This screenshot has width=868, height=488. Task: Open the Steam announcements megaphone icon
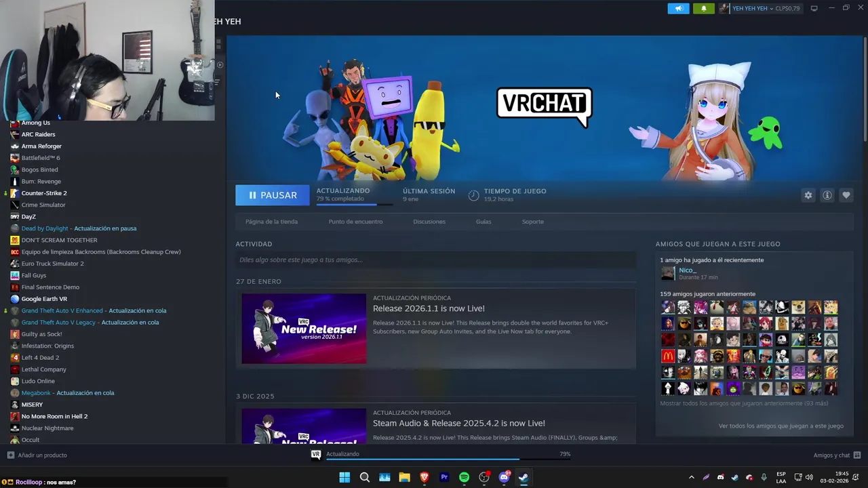678,9
